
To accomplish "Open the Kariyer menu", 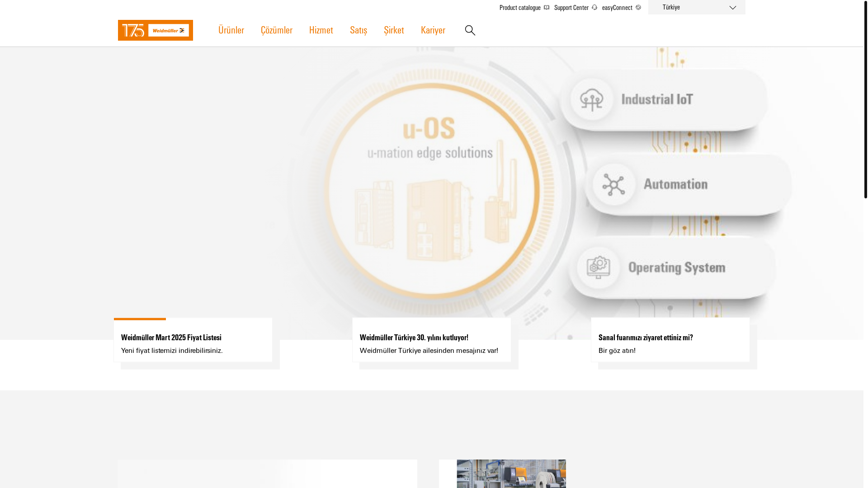I will click(x=433, y=30).
